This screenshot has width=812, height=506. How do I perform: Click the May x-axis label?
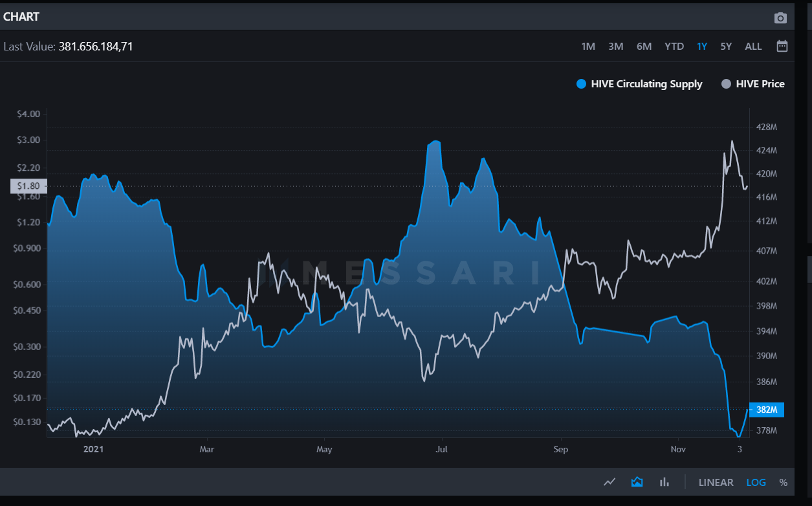(324, 449)
